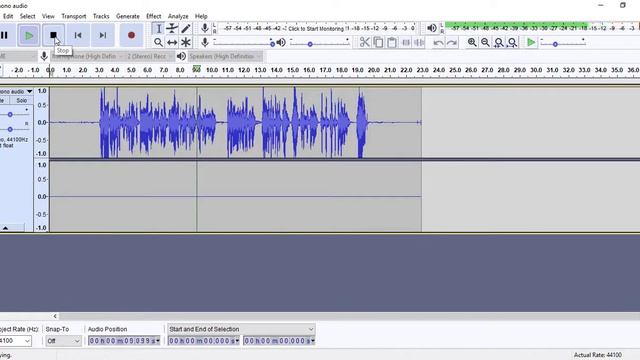
Task: Select the Envelope tool
Action: pyautogui.click(x=172, y=28)
